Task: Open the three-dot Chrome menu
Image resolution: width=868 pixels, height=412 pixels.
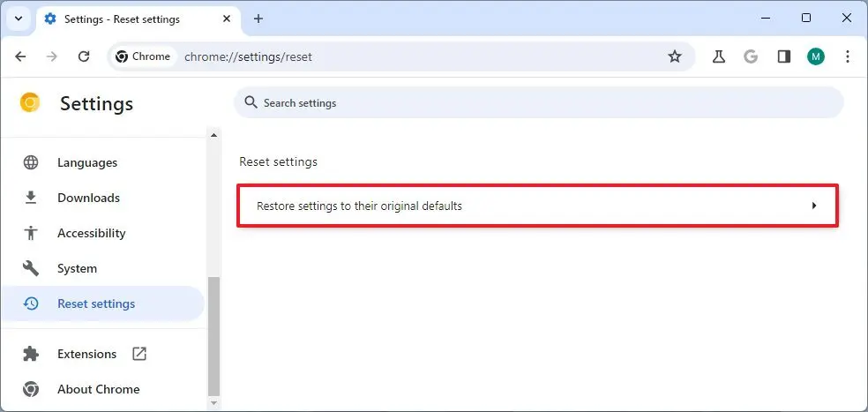Action: coord(848,56)
